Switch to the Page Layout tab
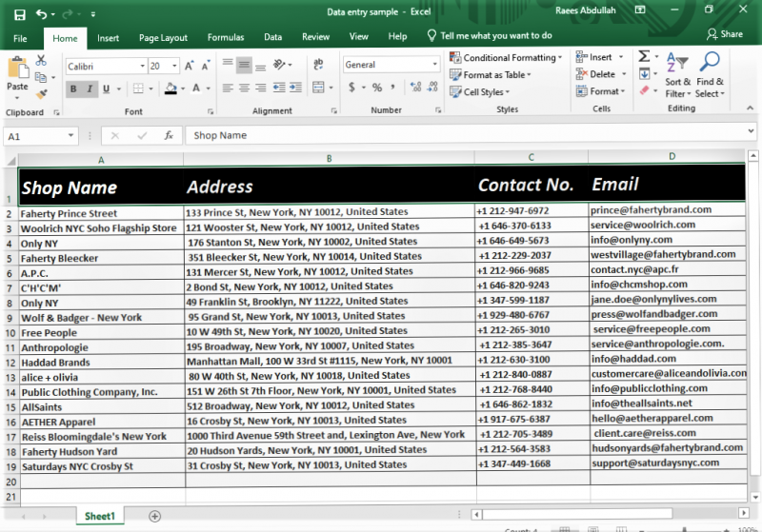 (x=163, y=38)
